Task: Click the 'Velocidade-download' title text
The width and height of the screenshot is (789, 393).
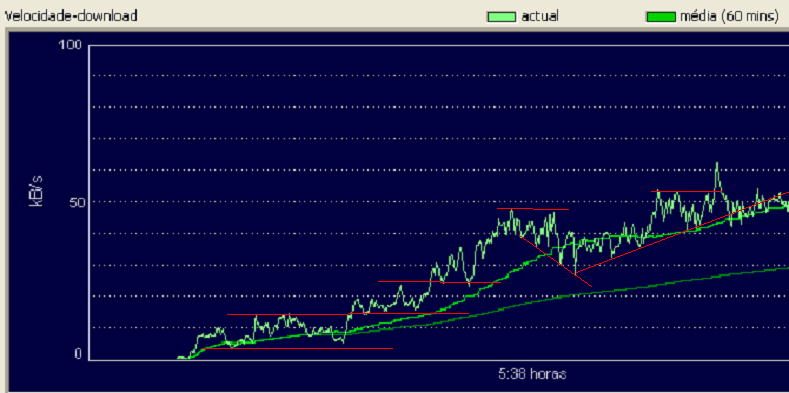Action: point(71,16)
